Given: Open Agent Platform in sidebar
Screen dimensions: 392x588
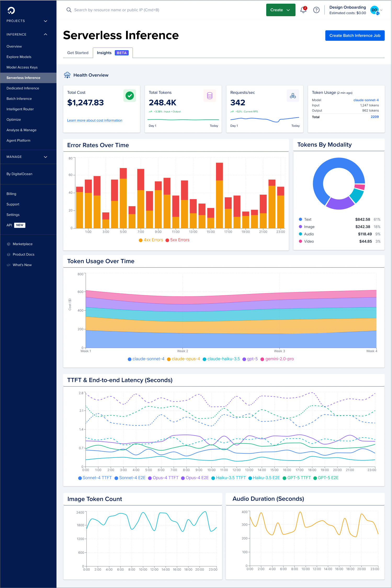Looking at the screenshot, I should coord(18,141).
